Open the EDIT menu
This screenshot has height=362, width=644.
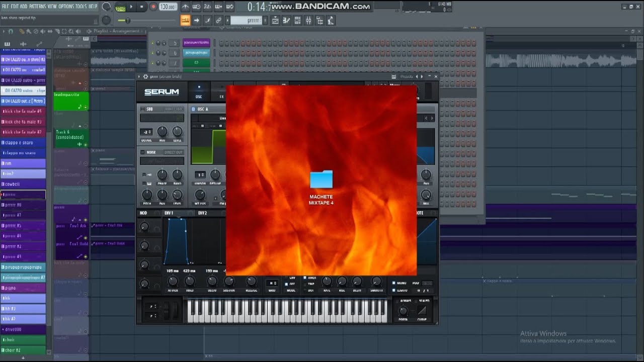[15, 7]
